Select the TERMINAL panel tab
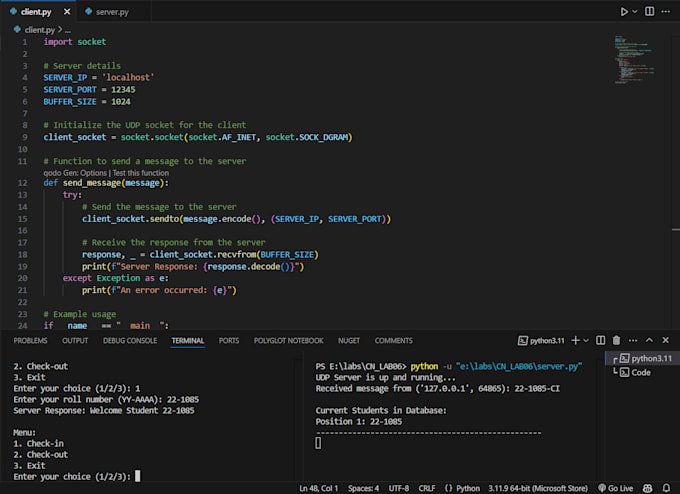680x494 pixels. 187,340
